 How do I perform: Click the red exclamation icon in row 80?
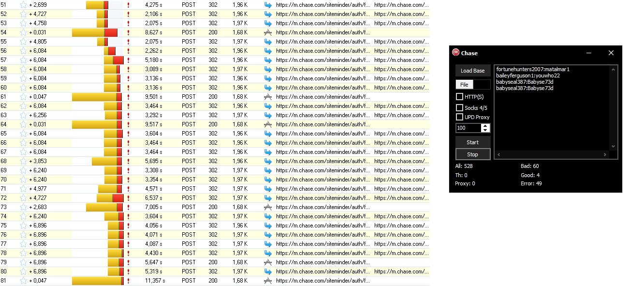[x=128, y=271]
